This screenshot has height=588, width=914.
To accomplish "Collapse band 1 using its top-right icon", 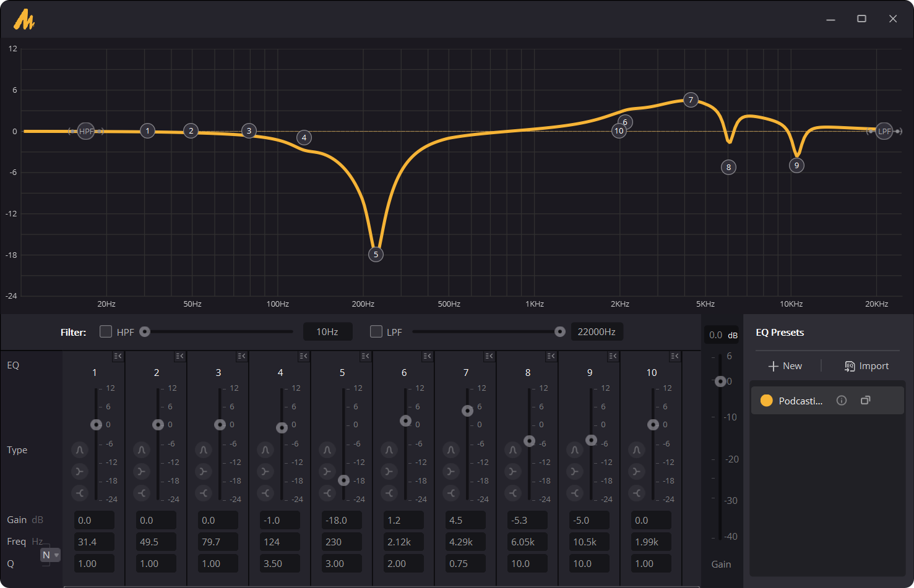I will coord(118,356).
